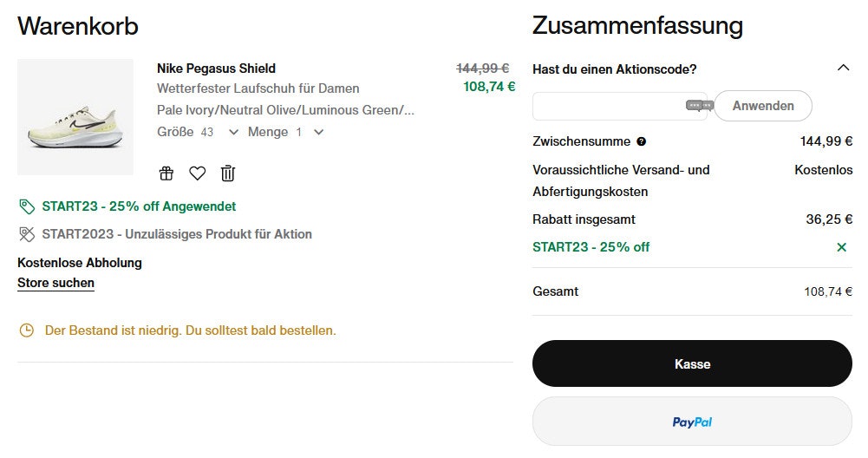Proceed to Kasse checkout
The image size is (868, 458).
click(692, 363)
